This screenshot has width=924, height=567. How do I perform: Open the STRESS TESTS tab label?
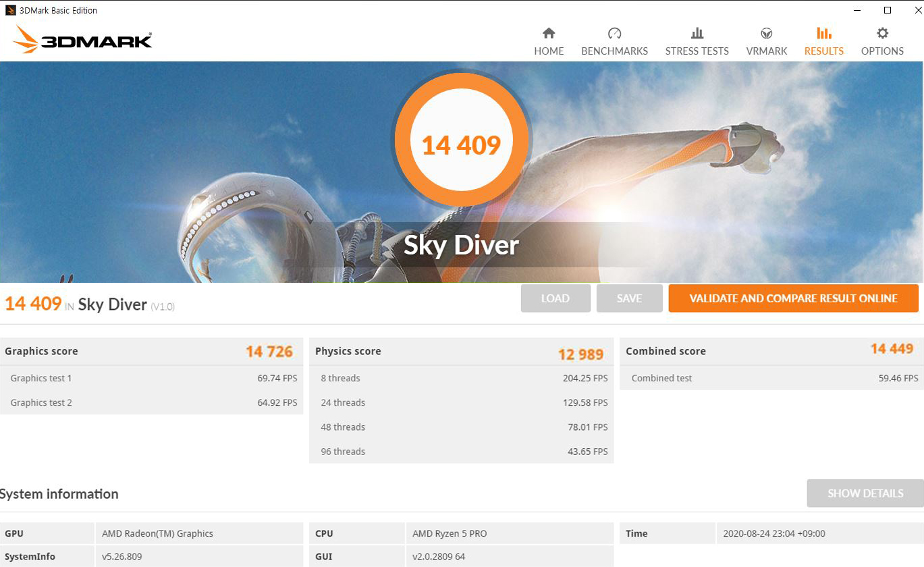coord(697,51)
